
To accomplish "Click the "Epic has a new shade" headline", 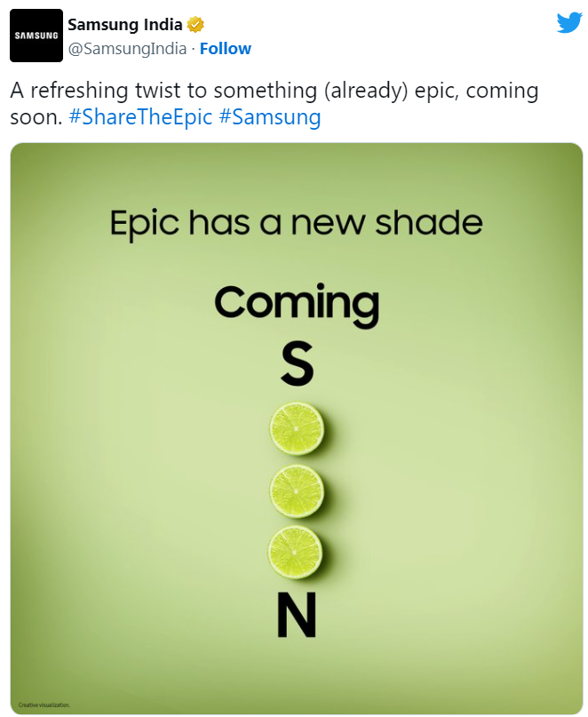I will click(296, 222).
